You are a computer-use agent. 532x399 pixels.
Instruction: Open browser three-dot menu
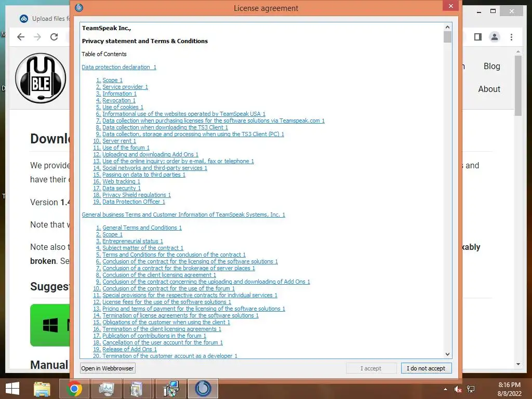(x=511, y=37)
